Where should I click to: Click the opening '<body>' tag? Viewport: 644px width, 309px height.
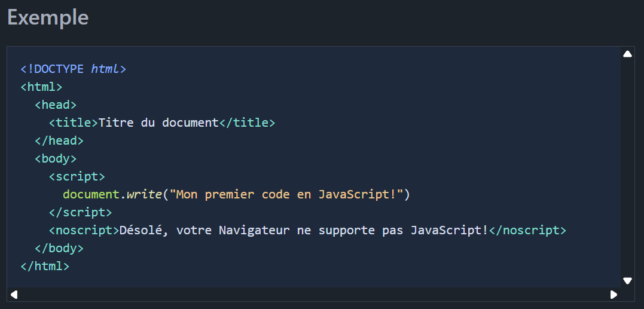[x=56, y=159]
